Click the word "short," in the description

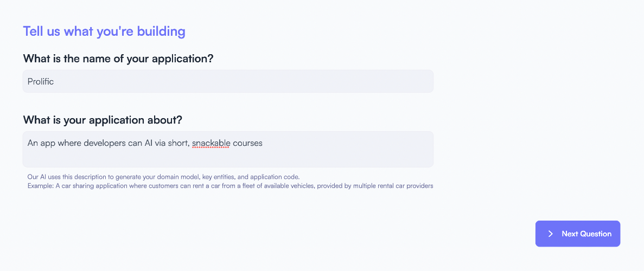pos(177,144)
